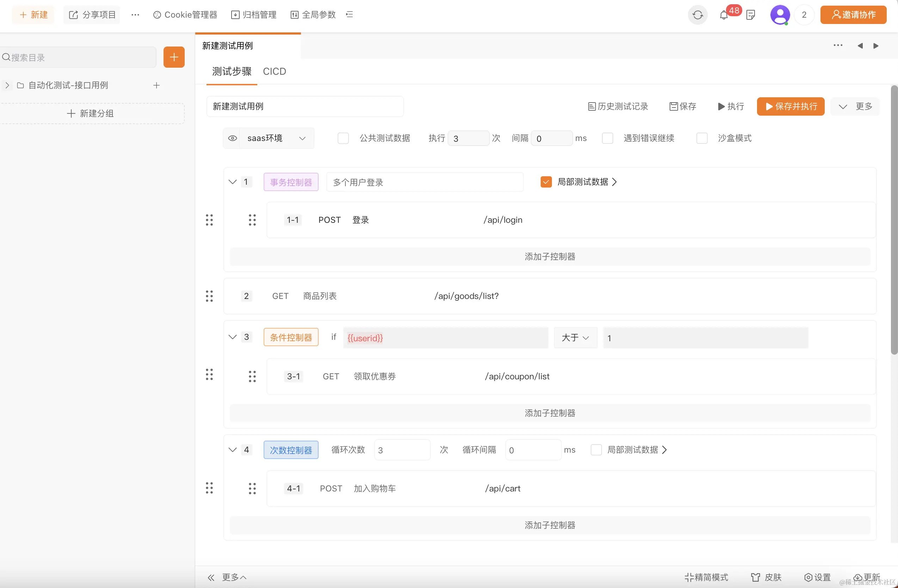Click the user avatar icon
Image resolution: width=898 pixels, height=588 pixels.
(780, 15)
